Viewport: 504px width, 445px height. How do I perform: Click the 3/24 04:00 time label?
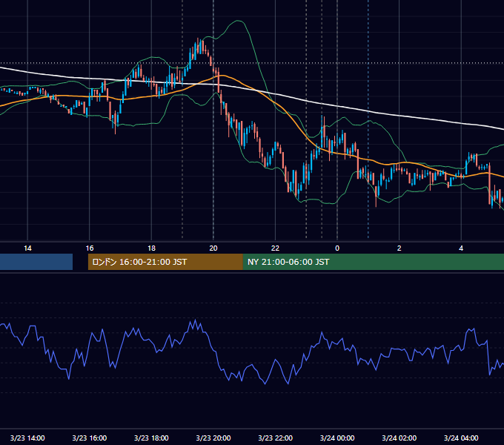[x=461, y=438]
